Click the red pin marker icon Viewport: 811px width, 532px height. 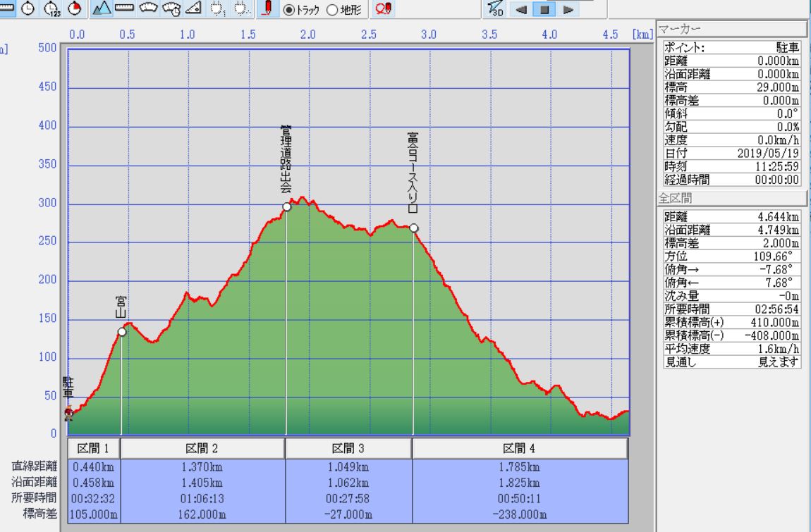268,8
